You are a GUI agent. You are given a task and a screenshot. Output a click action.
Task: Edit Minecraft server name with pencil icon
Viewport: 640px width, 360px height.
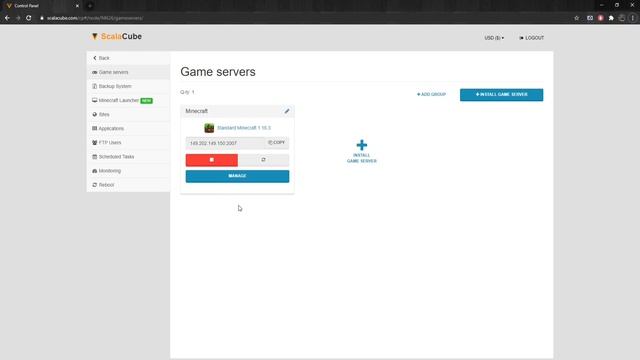click(287, 111)
